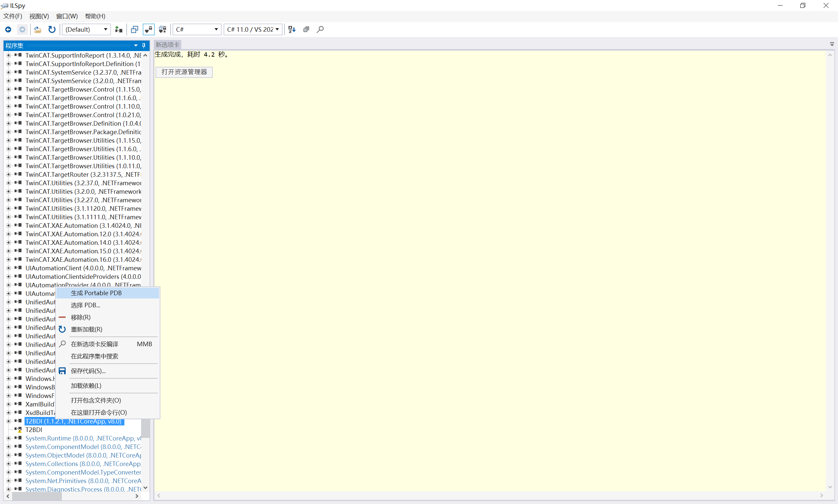The height and width of the screenshot is (504, 838).
Task: Click the reload assemblies refresh icon
Action: (52, 29)
